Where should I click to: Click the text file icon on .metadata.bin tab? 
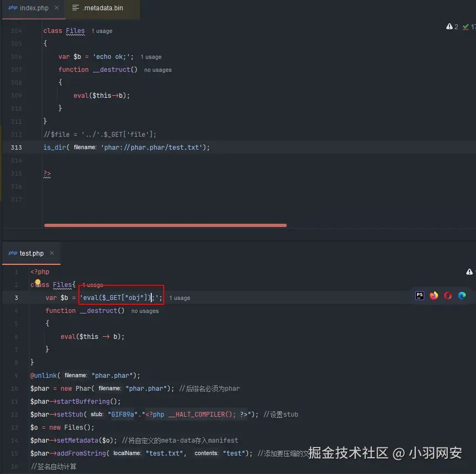pyautogui.click(x=75, y=8)
